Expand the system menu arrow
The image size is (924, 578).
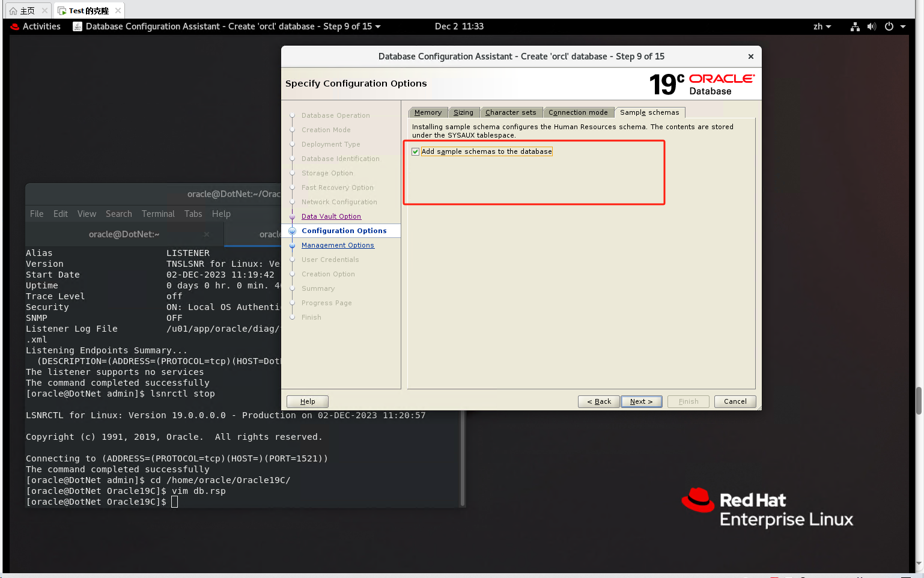pos(903,26)
